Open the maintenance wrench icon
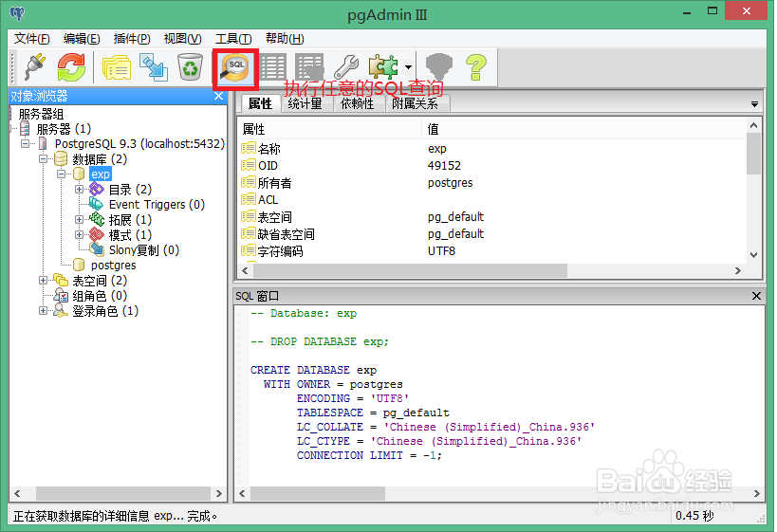The width and height of the screenshot is (777, 532). pyautogui.click(x=346, y=67)
